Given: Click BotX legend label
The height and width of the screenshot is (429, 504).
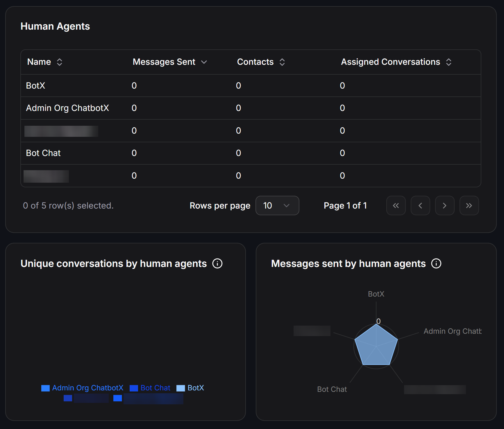Looking at the screenshot, I should 196,388.
